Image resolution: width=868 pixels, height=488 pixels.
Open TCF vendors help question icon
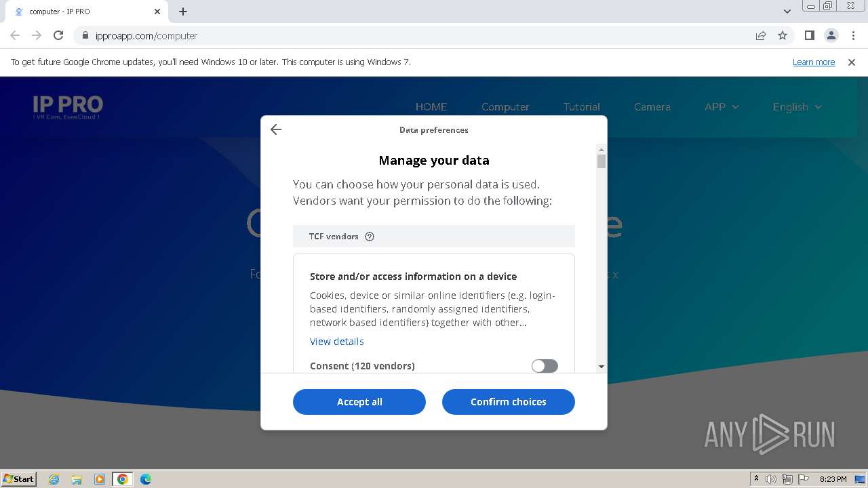tap(370, 237)
